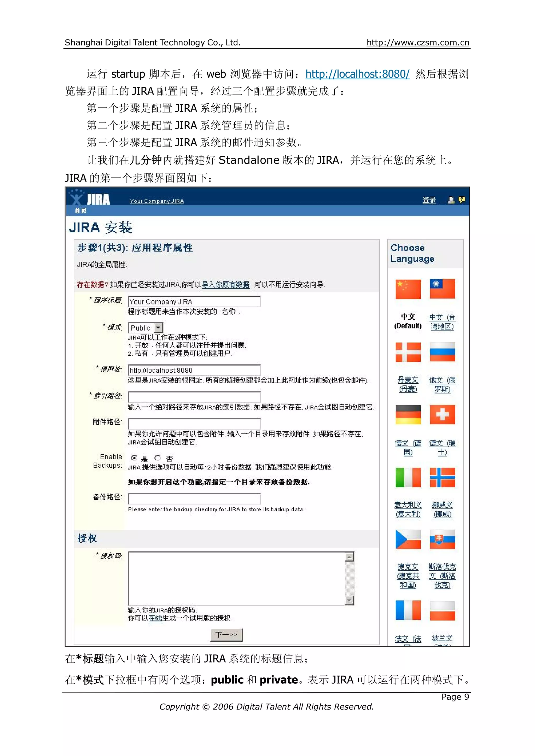Focus the empty 备份路径 input field

[194, 499]
